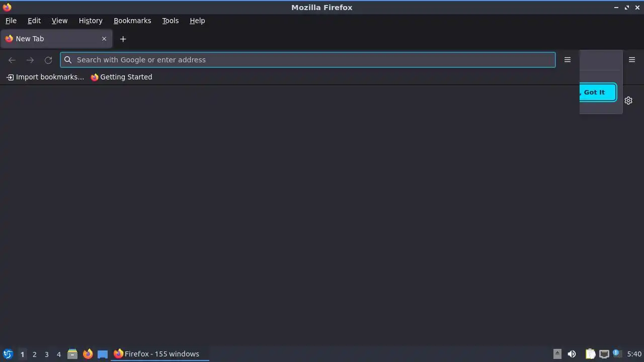
Task: Open the clipboard manager tray icon
Action: click(591, 354)
